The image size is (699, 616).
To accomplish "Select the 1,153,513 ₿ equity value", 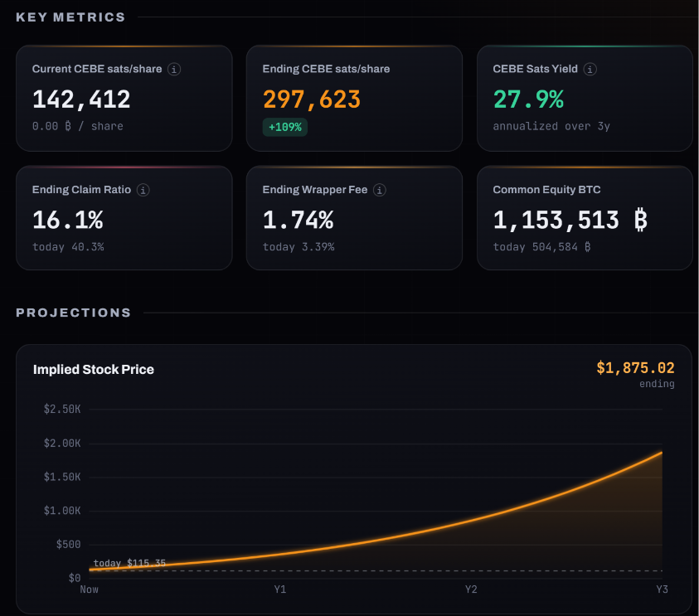I will [570, 220].
